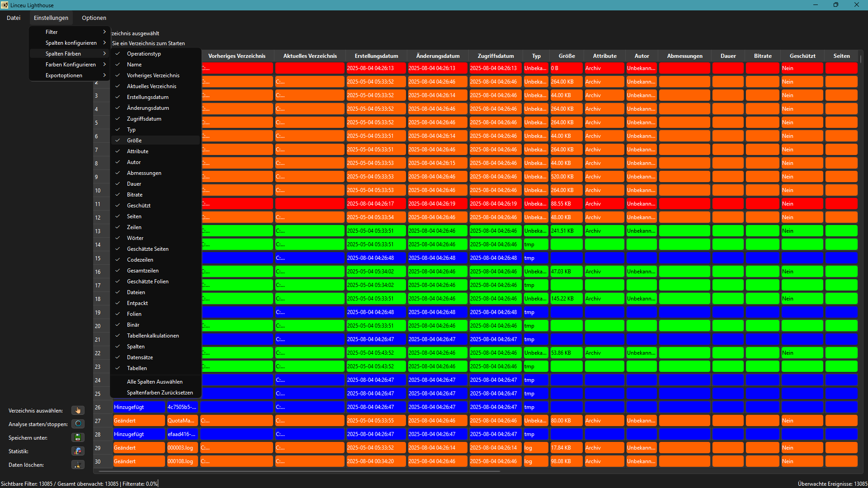Viewport: 868px width, 488px height.
Task: Click the Save As floppy disk icon
Action: [x=78, y=437]
